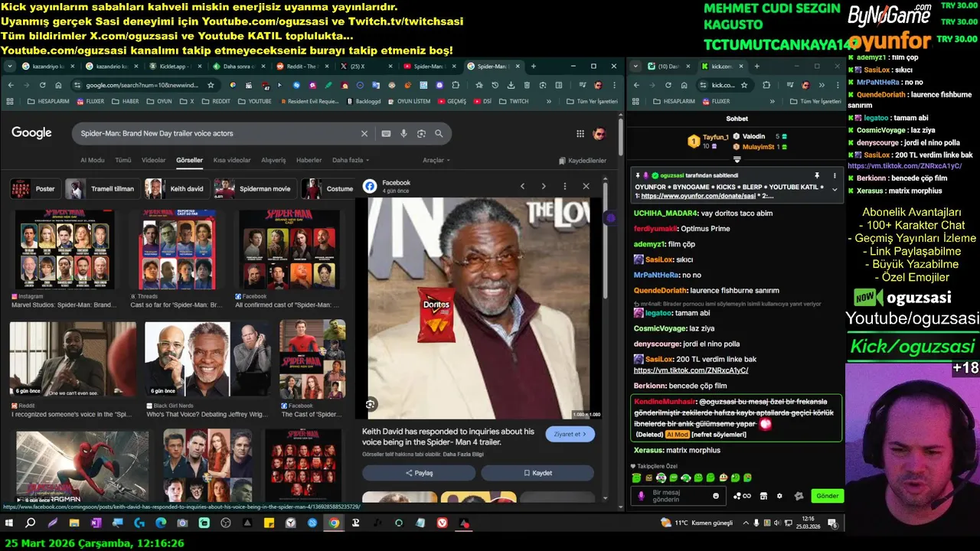Switch to Haberler search tab
The height and width of the screenshot is (551, 980).
pos(309,160)
